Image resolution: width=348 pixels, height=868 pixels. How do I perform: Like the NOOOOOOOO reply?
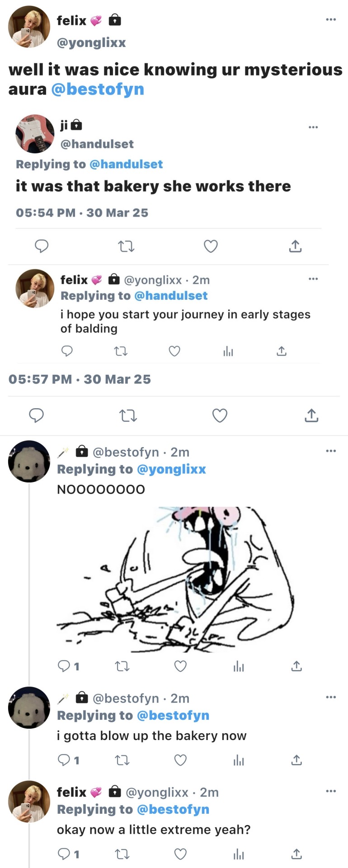[x=180, y=666]
